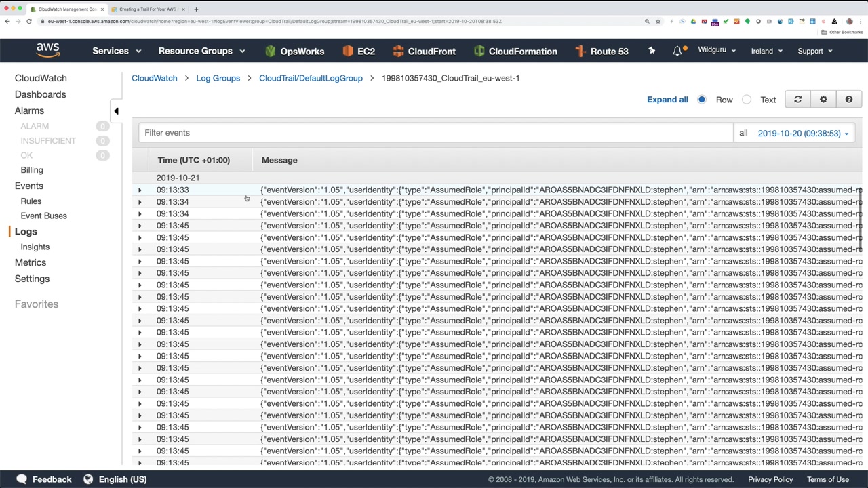Open the Chrome three-dot menu
The image size is (868, 488).
(861, 22)
